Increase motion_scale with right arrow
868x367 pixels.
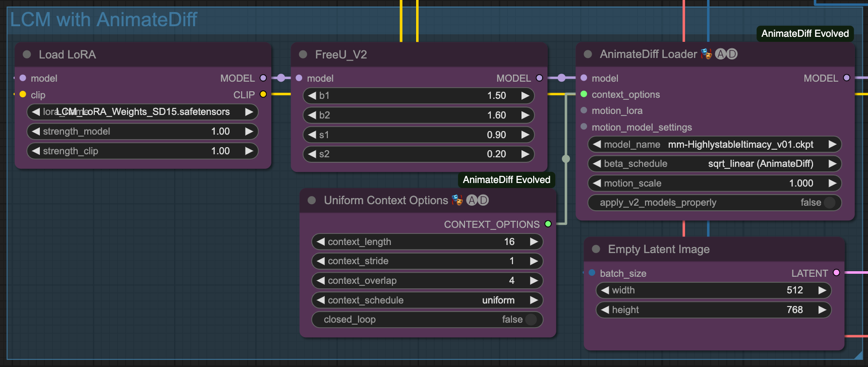(x=832, y=183)
